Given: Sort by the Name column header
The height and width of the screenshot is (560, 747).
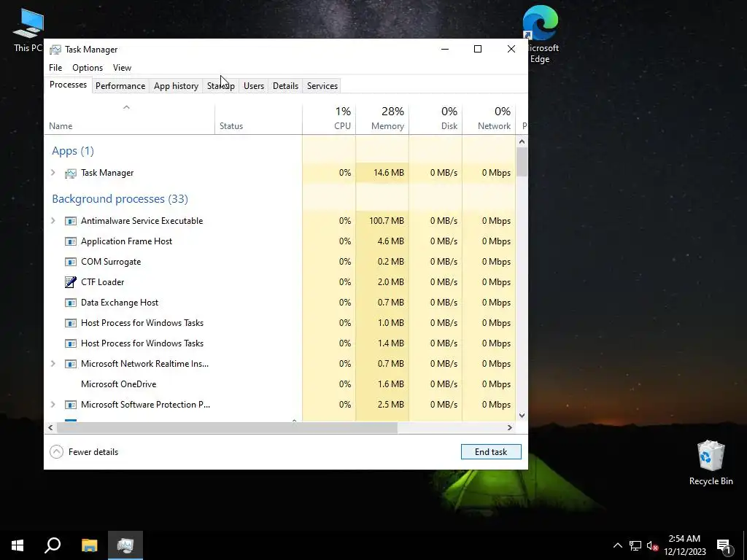Looking at the screenshot, I should pyautogui.click(x=130, y=119).
